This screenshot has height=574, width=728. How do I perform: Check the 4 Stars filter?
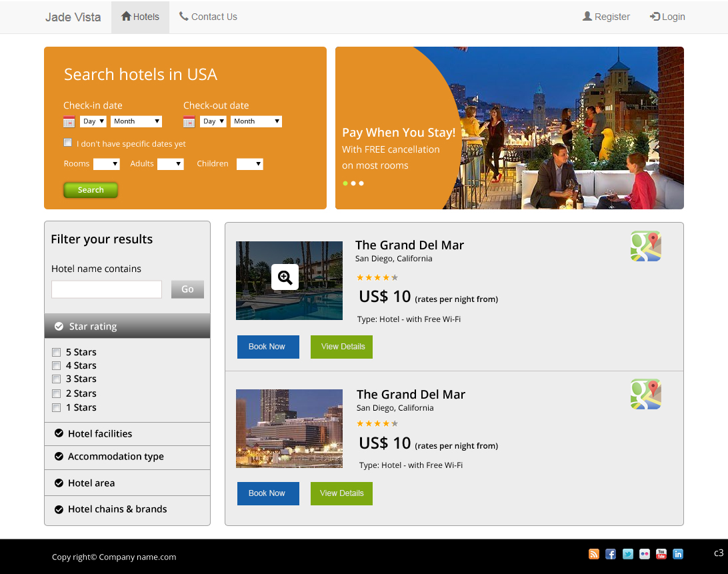(x=57, y=365)
